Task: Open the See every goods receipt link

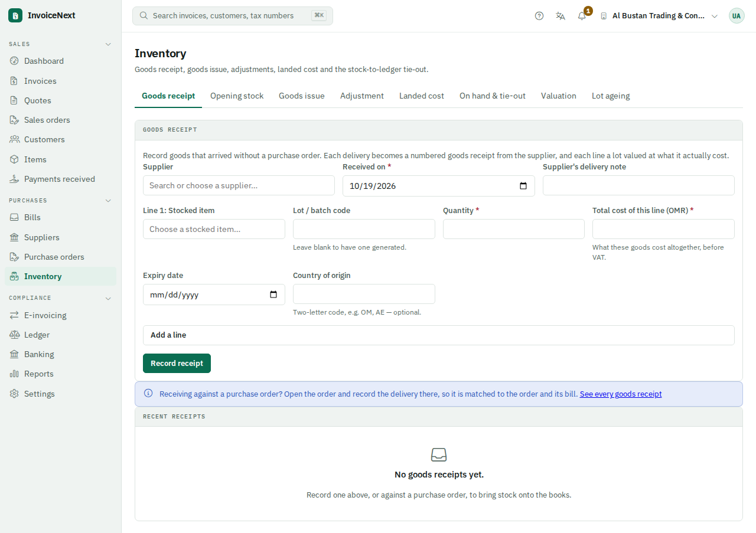Action: (x=621, y=394)
